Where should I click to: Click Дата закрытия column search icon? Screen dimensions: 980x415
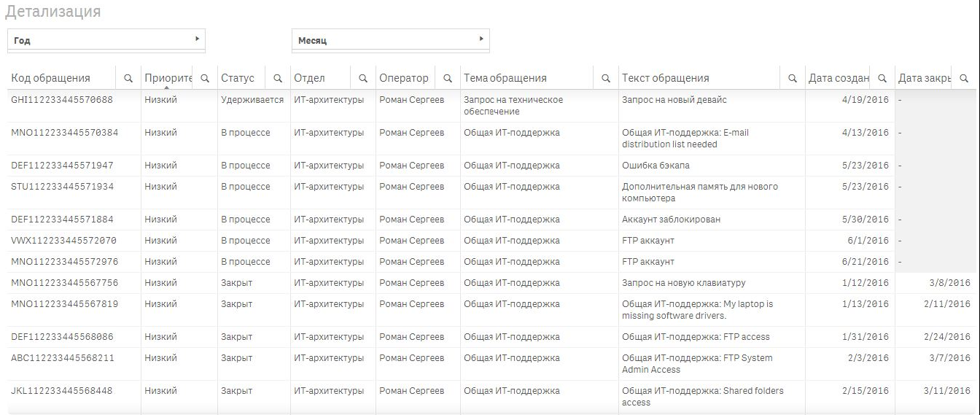point(964,79)
